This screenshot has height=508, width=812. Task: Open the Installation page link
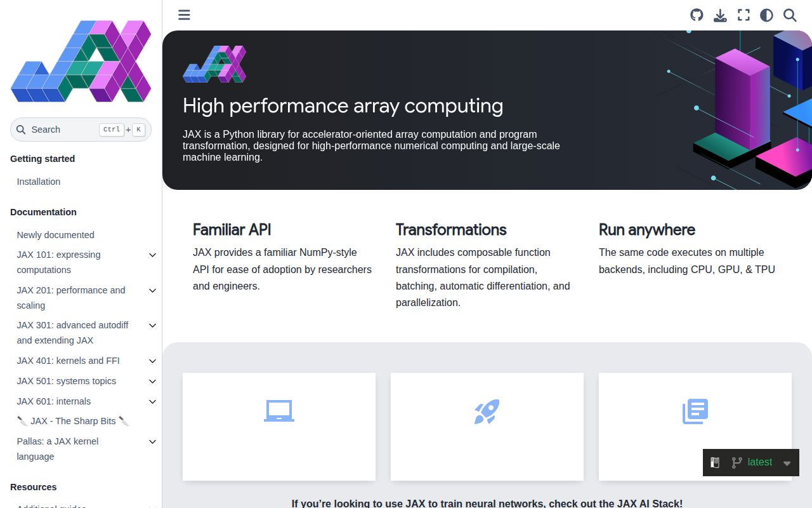click(39, 182)
